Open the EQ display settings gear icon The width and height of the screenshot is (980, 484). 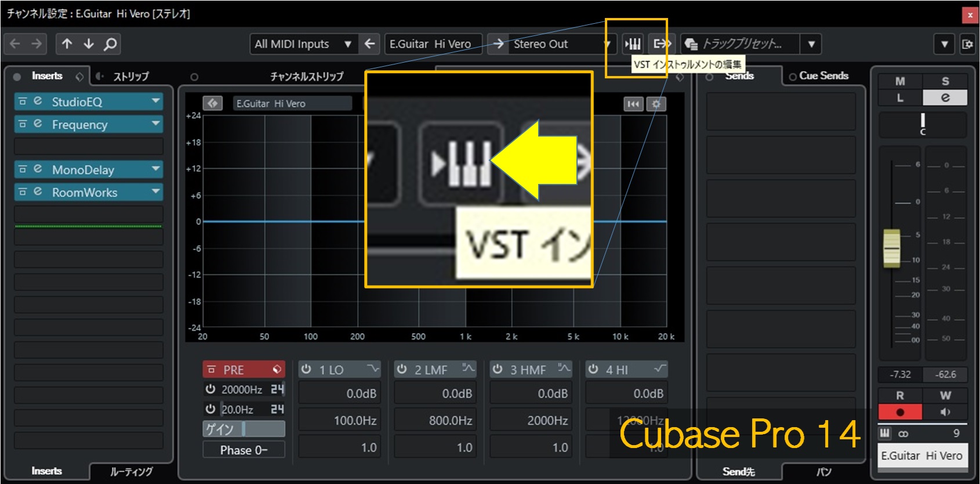click(656, 104)
